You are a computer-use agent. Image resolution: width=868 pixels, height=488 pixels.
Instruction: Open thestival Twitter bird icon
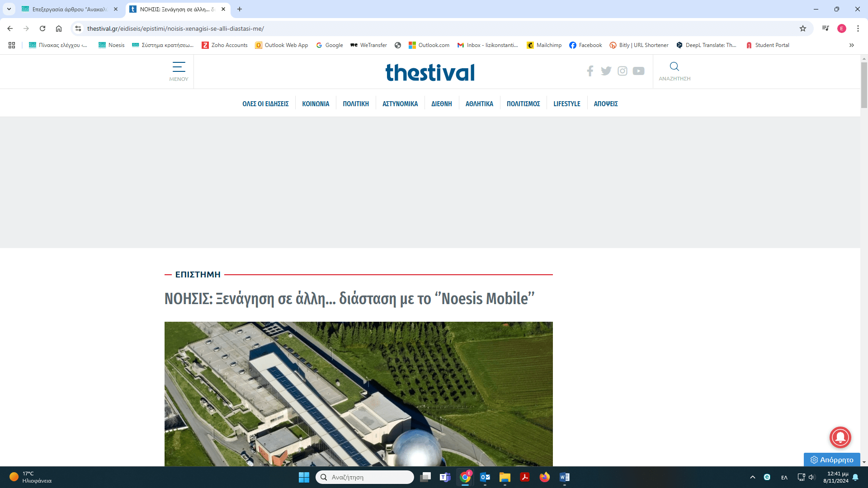606,71
